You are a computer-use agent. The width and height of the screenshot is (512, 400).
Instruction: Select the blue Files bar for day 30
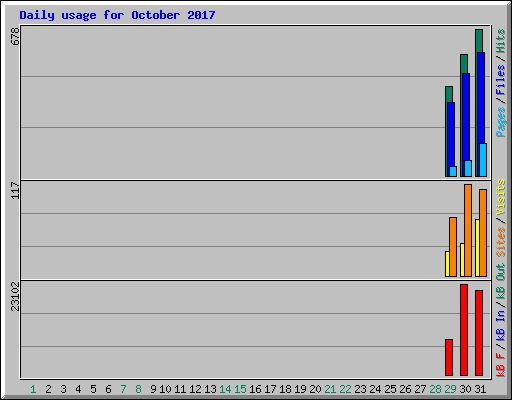(466, 117)
